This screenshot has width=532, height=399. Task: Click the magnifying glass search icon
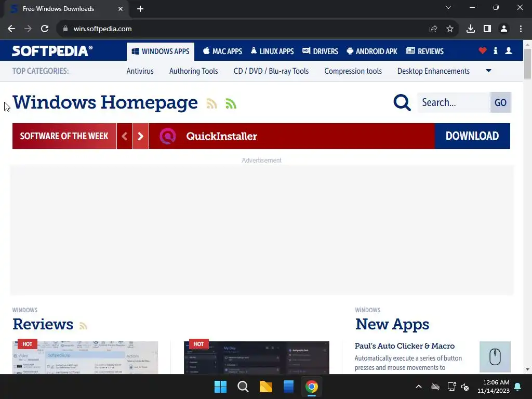[402, 102]
